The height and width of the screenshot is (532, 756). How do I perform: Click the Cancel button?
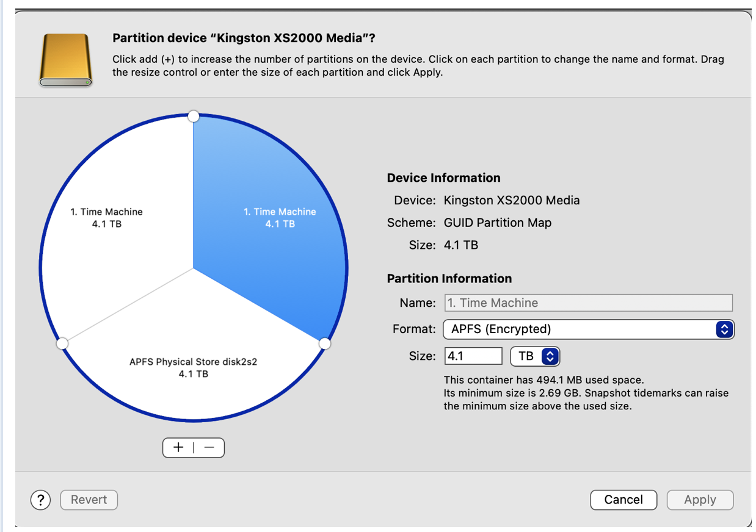tap(623, 500)
